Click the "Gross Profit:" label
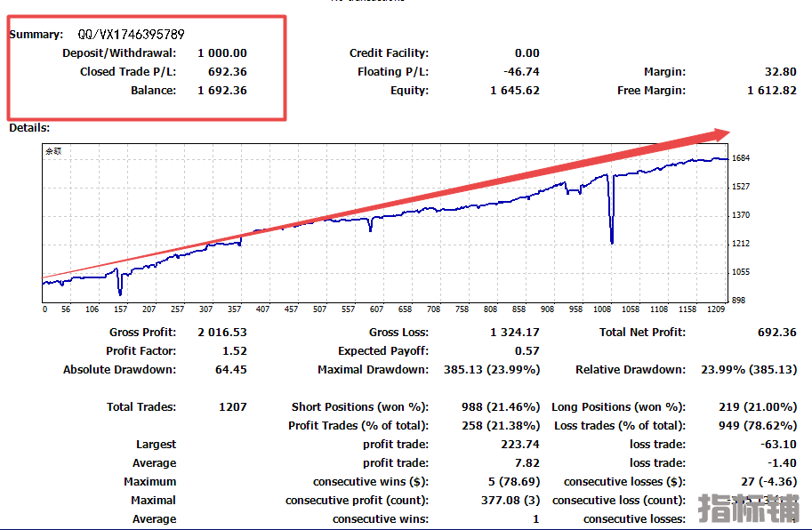Viewport: 812px width, 530px height. [x=142, y=333]
